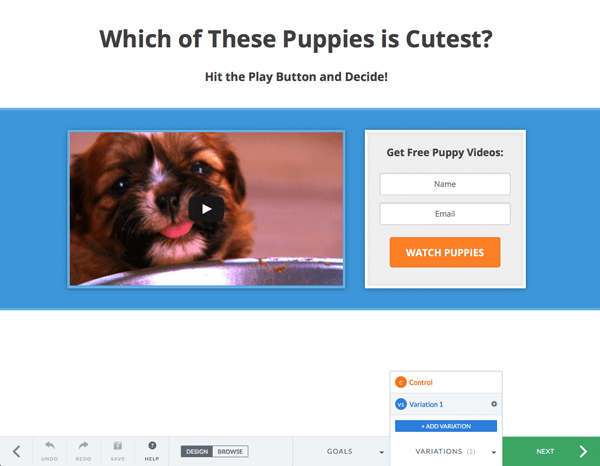Screen dimensions: 600x466
Task: Click the Save disk icon
Action: pos(117,446)
